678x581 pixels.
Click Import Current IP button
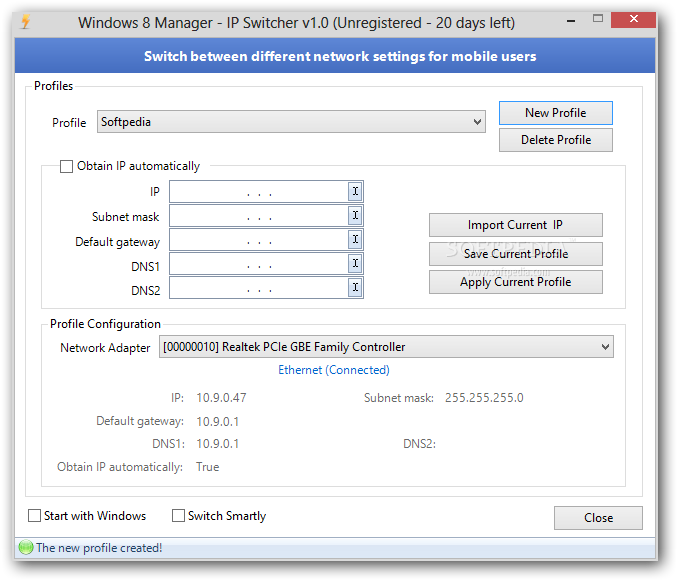click(x=515, y=225)
